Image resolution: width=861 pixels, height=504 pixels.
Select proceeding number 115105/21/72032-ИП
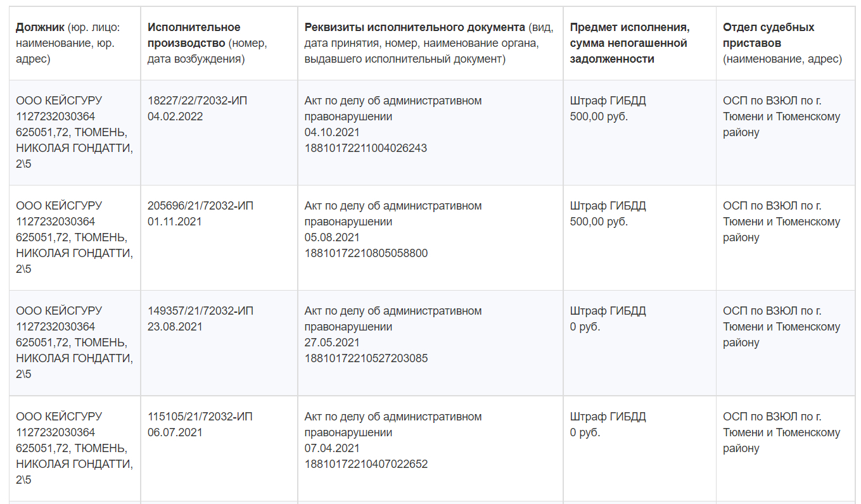(x=200, y=417)
